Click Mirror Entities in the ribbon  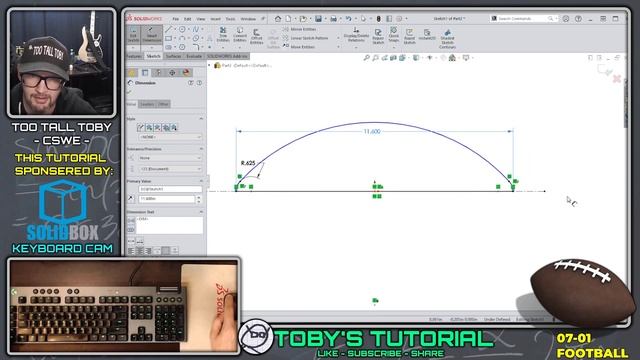300,29
